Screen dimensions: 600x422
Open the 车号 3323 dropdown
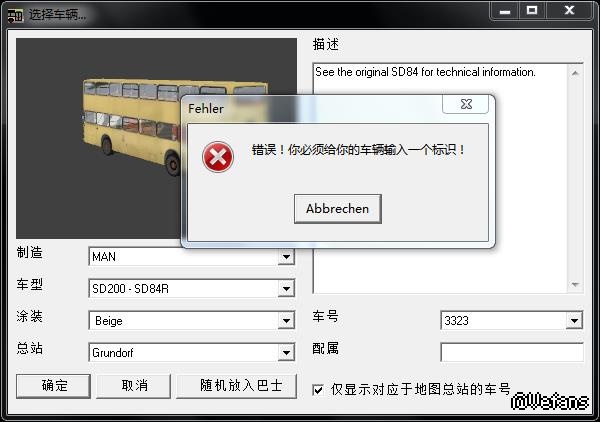[574, 321]
